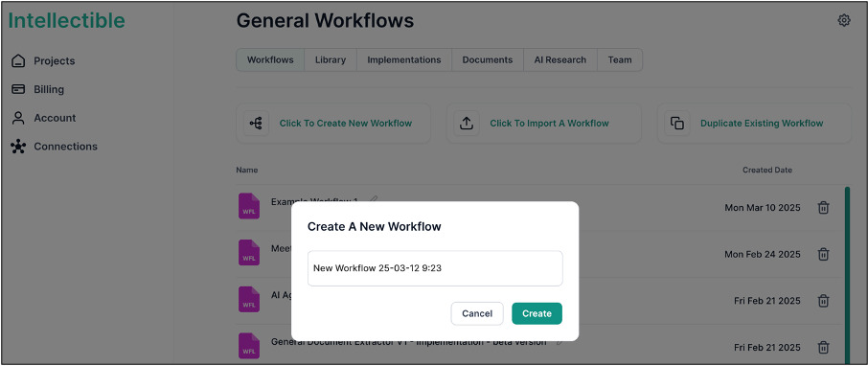The width and height of the screenshot is (868, 366).
Task: Click the green vertical list scrollbar
Action: click(x=848, y=275)
